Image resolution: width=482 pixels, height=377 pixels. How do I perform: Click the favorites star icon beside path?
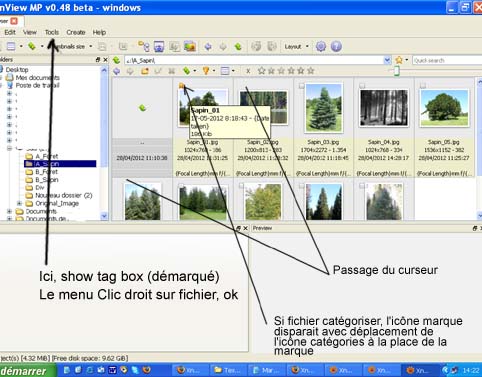click(x=399, y=60)
